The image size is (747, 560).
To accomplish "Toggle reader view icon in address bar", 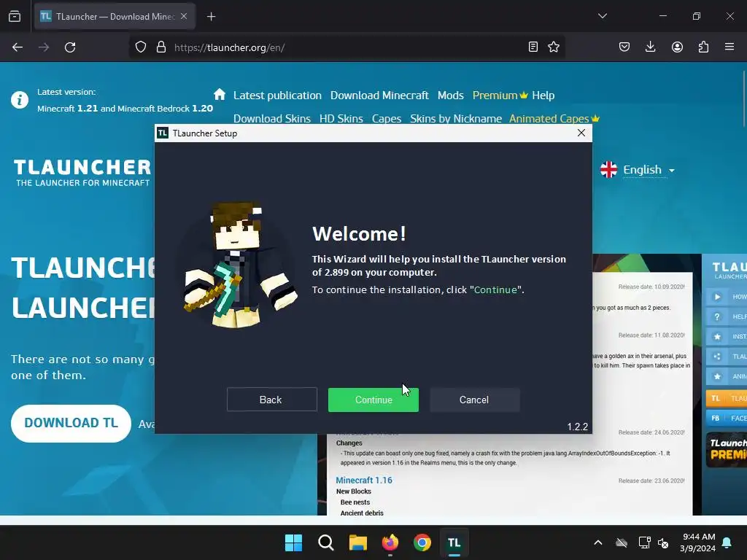I will [533, 47].
